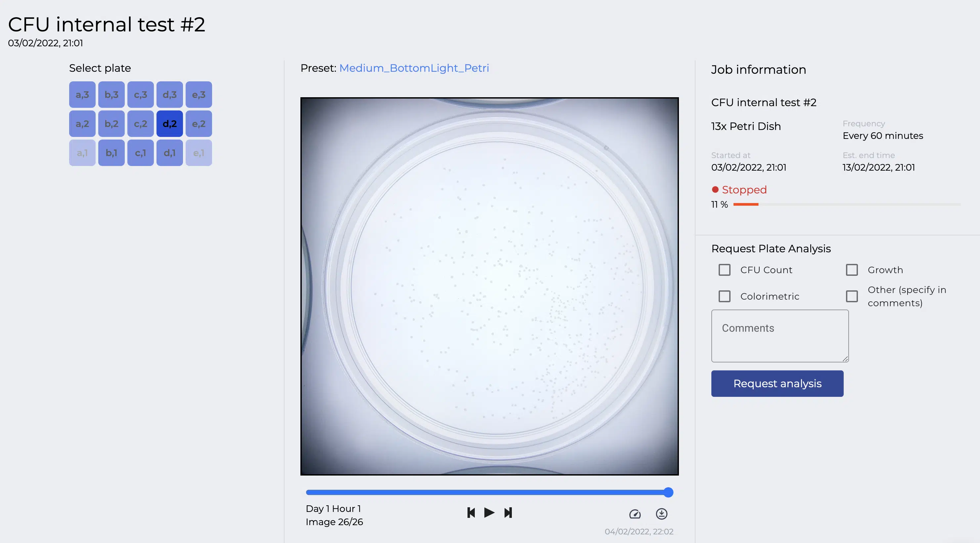The image size is (980, 543).
Task: Enable the Growth checkbox
Action: [x=852, y=270]
